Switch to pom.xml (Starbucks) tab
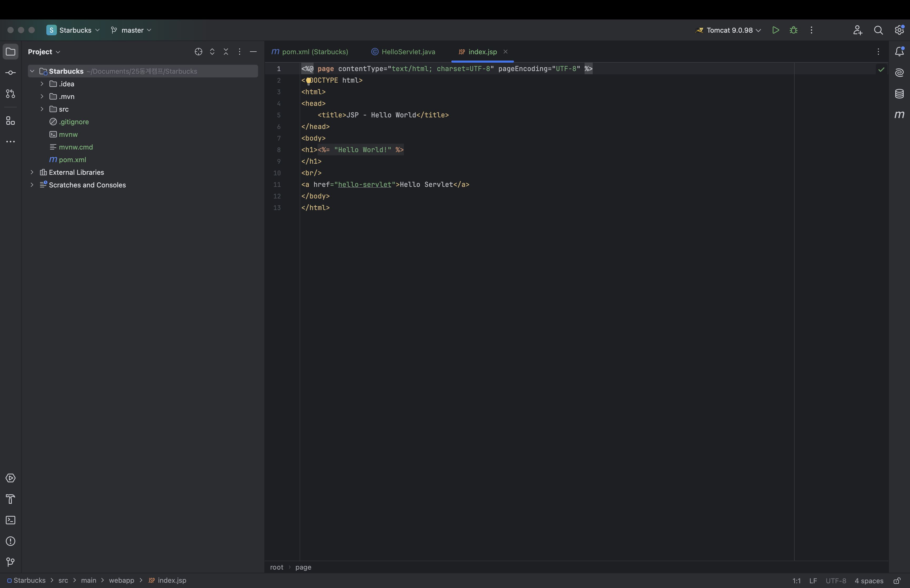This screenshot has width=910, height=588. point(310,52)
